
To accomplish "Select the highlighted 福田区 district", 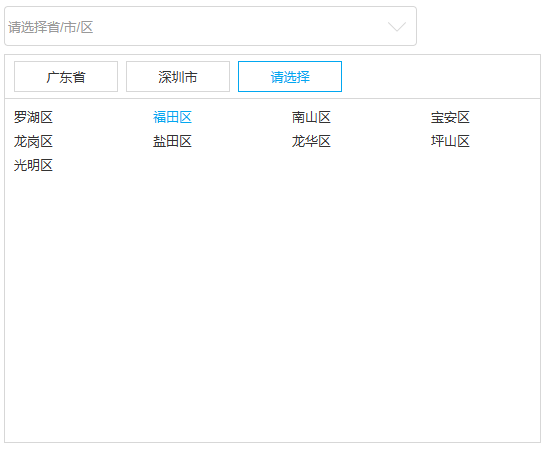I will [x=172, y=117].
